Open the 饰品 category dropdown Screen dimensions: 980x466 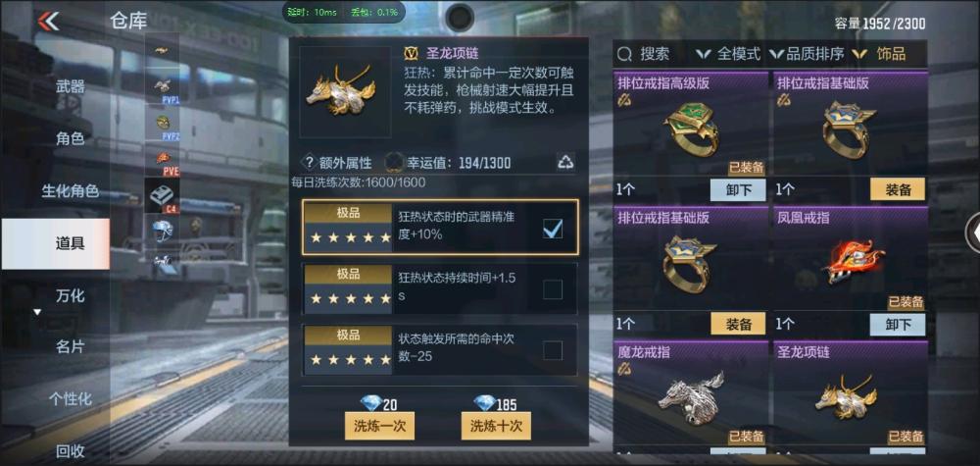click(x=880, y=54)
